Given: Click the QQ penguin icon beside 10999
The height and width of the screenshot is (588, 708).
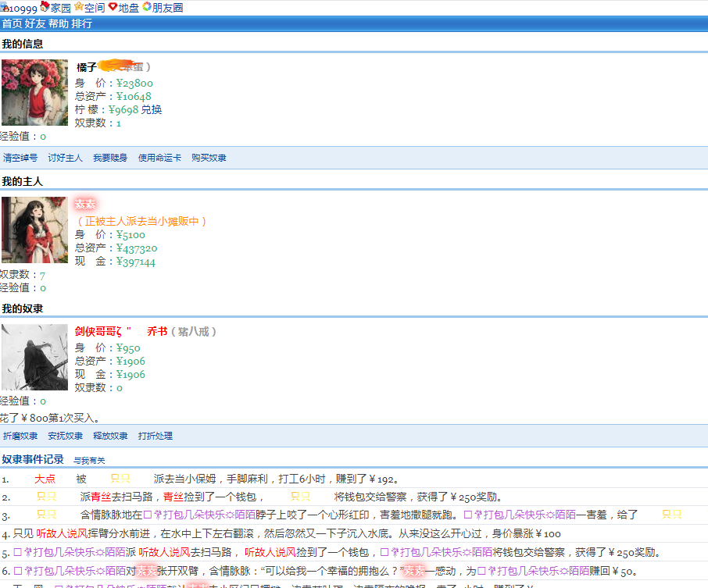Looking at the screenshot, I should 4,7.
